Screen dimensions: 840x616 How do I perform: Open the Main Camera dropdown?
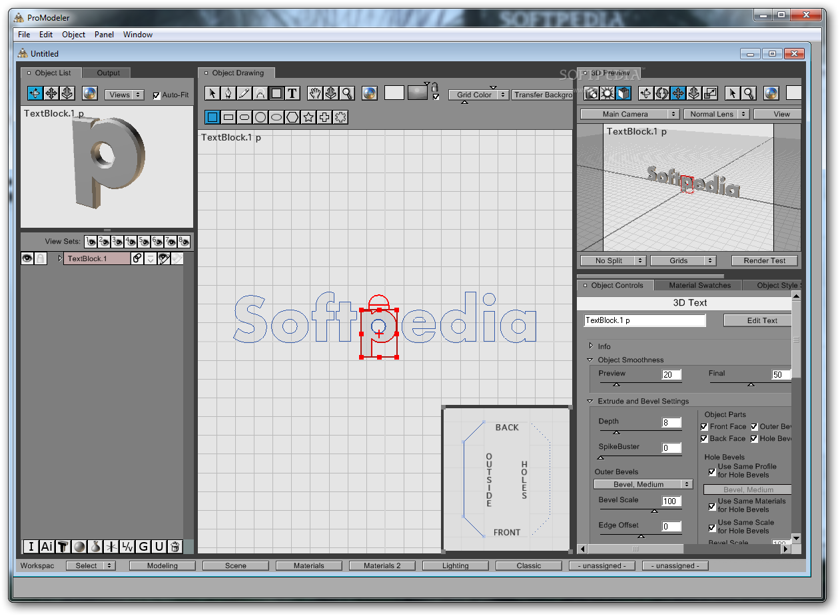(x=630, y=114)
